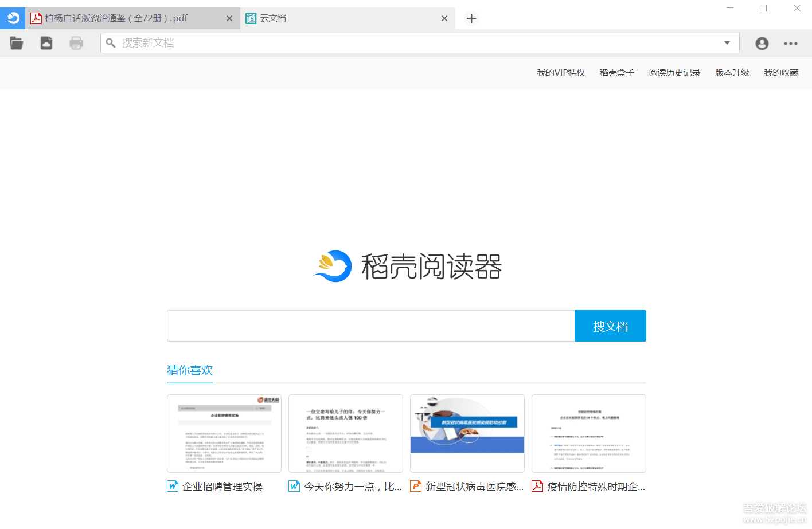Open the user account avatar icon

tap(762, 44)
